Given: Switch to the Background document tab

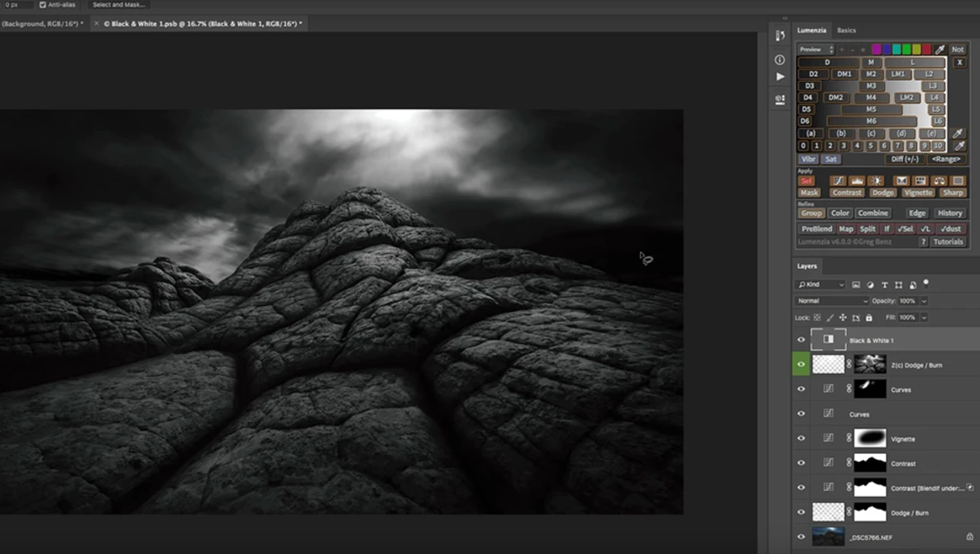Looking at the screenshot, I should click(41, 24).
